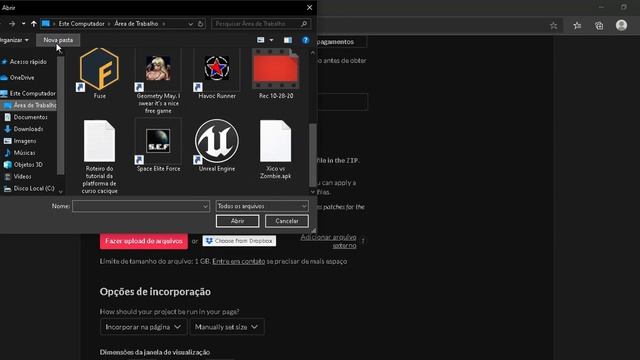640x360 pixels.
Task: Open Disco Local (C:) in navigation pane
Action: 33,189
